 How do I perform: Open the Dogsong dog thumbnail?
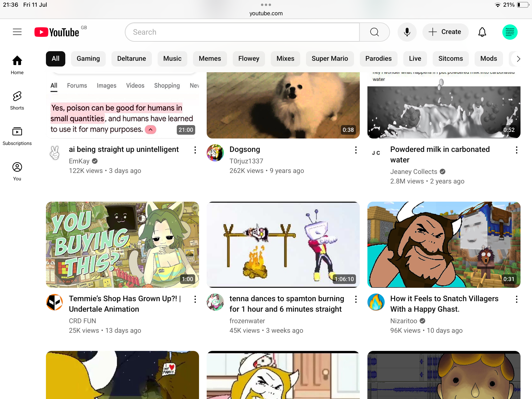pos(283,105)
